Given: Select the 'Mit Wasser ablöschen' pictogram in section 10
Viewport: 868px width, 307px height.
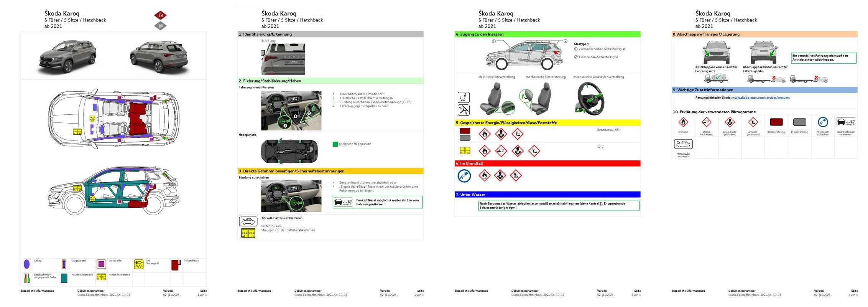Looking at the screenshot, I should 822,122.
